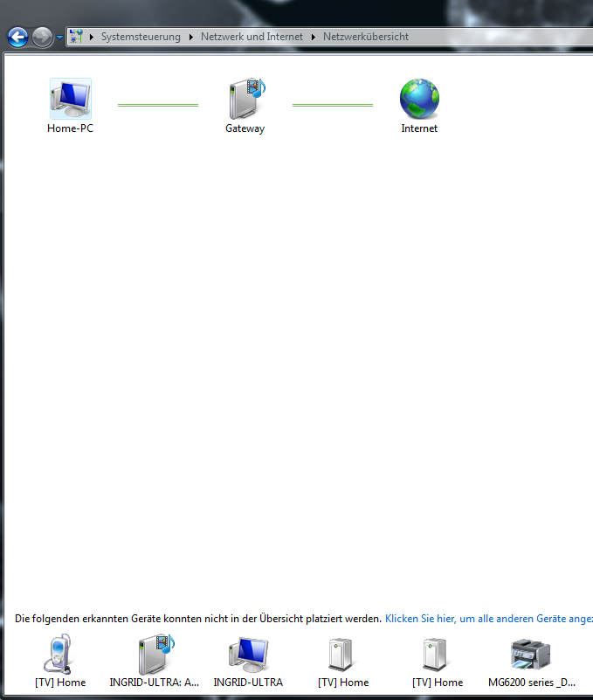This screenshot has height=700, width=593.
Task: Select the Home-PC computer icon
Action: point(70,99)
